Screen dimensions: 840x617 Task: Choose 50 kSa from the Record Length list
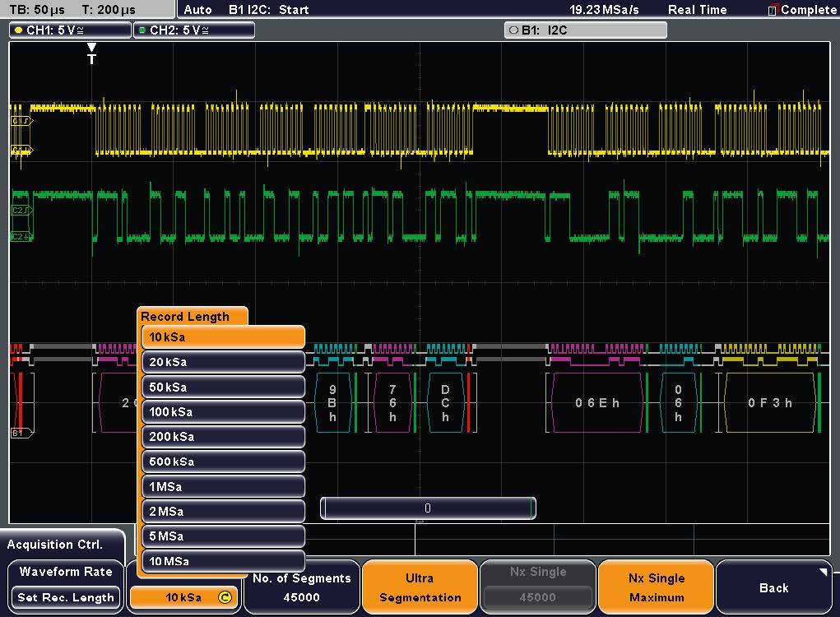click(224, 387)
